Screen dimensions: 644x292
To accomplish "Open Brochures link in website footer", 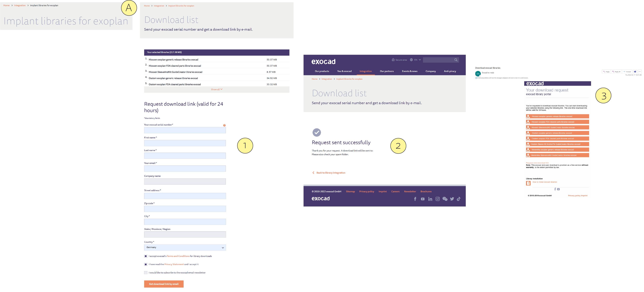I will click(x=426, y=192).
